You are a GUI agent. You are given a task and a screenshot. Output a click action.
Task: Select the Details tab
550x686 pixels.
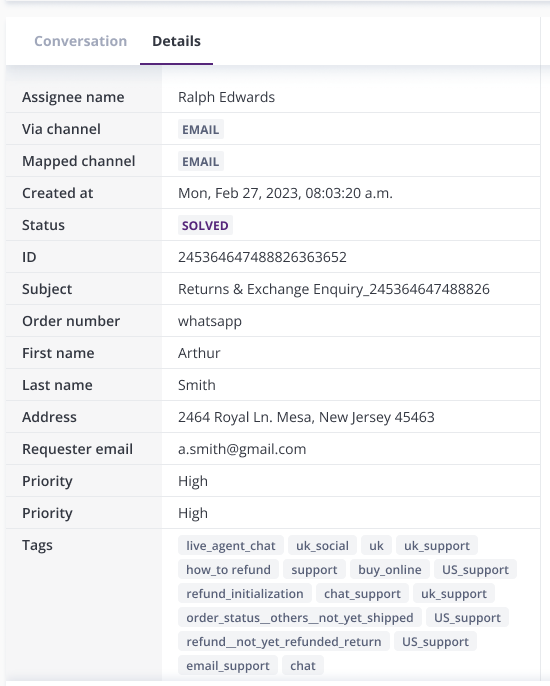tap(176, 41)
